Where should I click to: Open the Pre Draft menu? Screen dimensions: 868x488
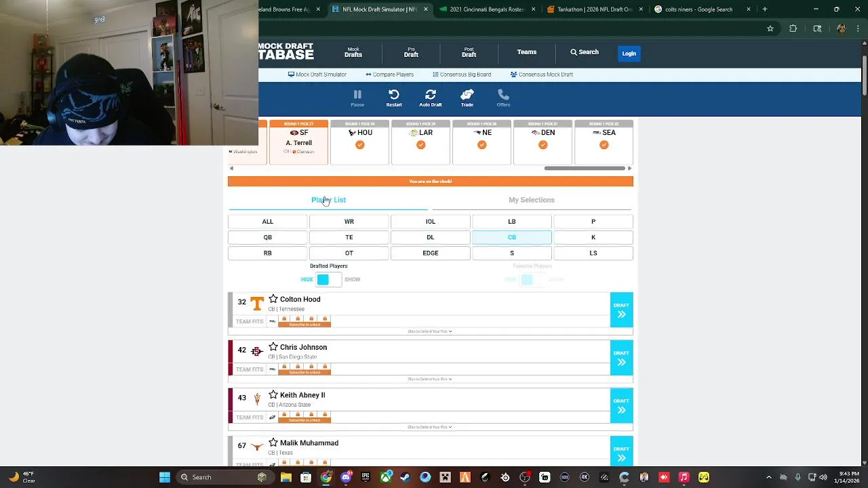coord(411,52)
